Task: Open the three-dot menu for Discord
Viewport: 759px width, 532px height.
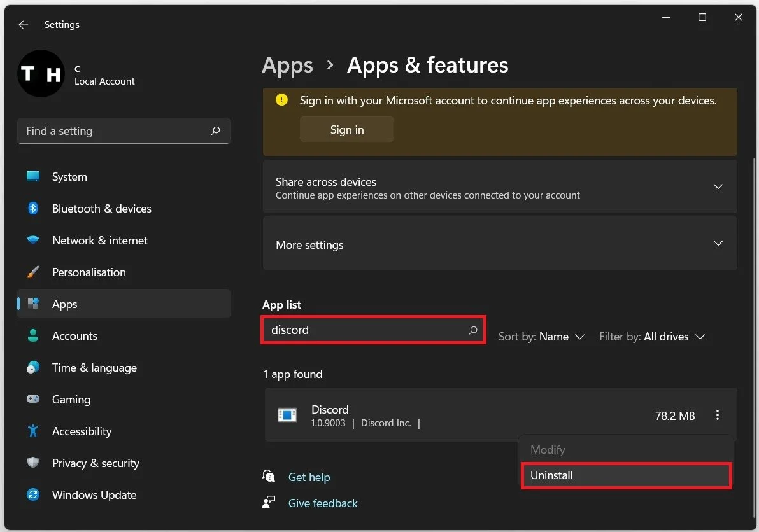Action: click(x=718, y=415)
